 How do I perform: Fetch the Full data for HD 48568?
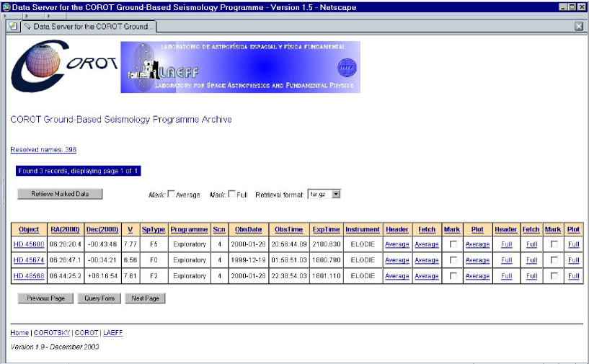(x=531, y=276)
